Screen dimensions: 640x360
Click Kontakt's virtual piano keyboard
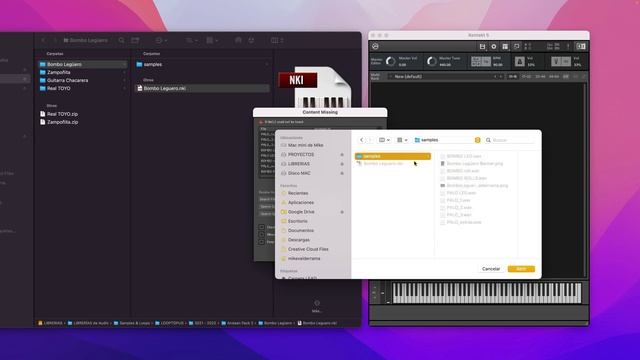point(487,293)
